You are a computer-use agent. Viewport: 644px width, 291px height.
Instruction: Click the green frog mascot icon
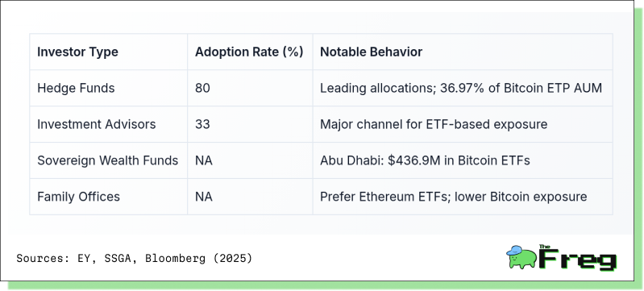[x=521, y=257]
